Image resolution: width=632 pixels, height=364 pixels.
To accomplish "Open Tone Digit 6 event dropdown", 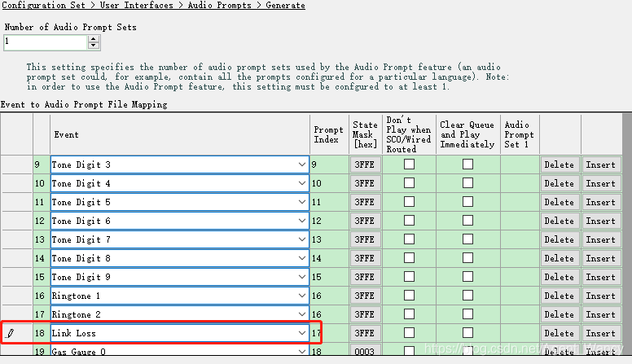I will 301,221.
